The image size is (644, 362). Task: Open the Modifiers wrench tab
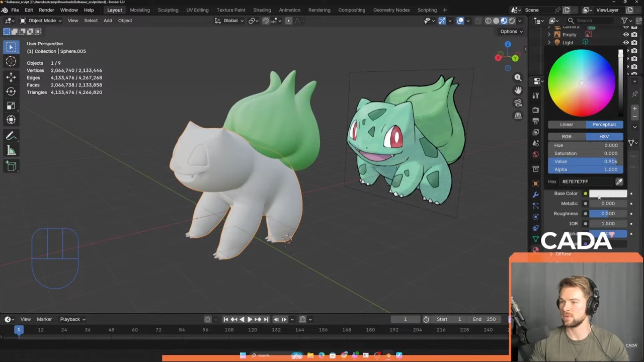click(x=535, y=195)
